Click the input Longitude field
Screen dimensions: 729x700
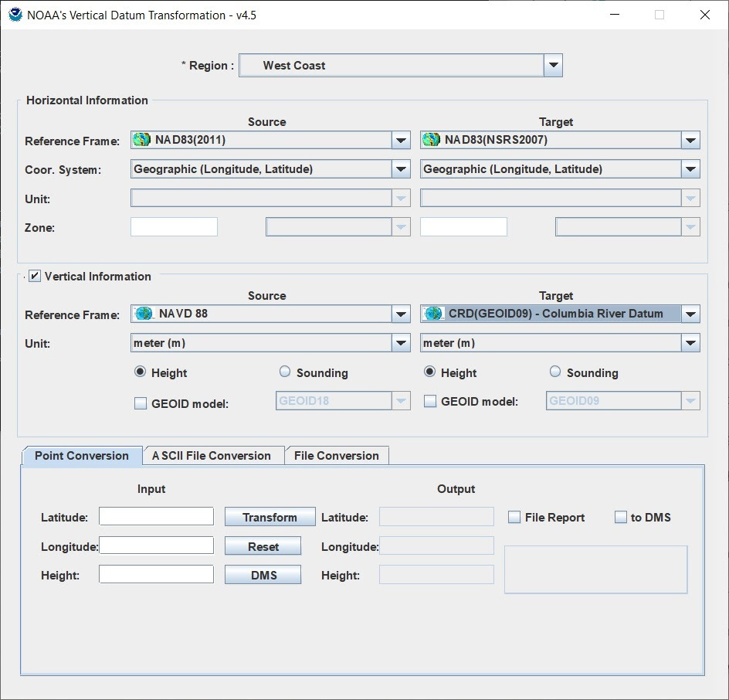tap(156, 545)
